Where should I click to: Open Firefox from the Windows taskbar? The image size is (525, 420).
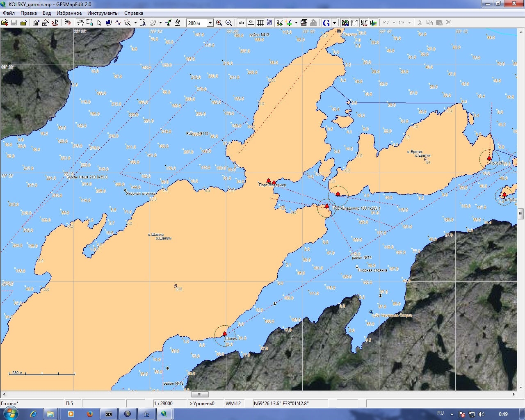(x=89, y=414)
